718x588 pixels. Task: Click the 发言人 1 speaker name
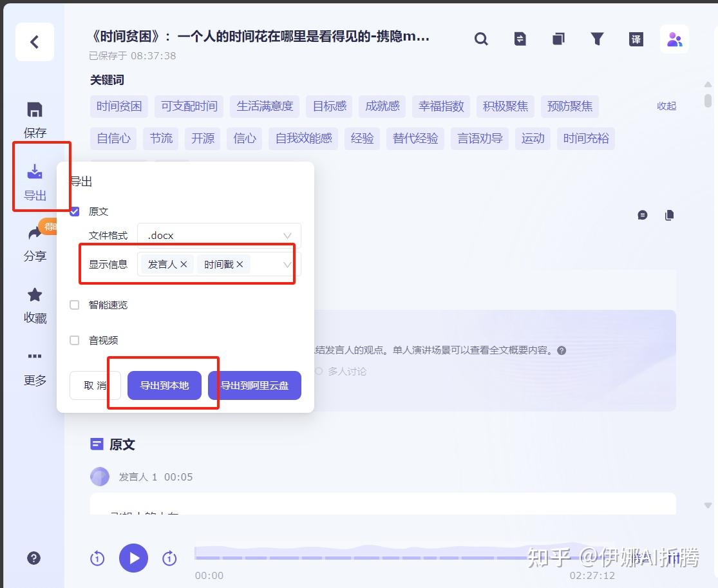[x=138, y=477]
